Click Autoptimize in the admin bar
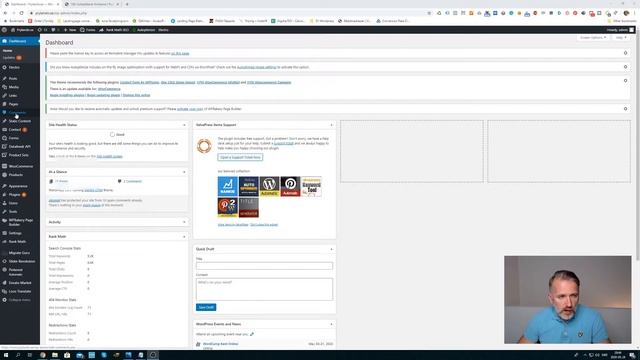This screenshot has height=360, width=640. pos(144,30)
